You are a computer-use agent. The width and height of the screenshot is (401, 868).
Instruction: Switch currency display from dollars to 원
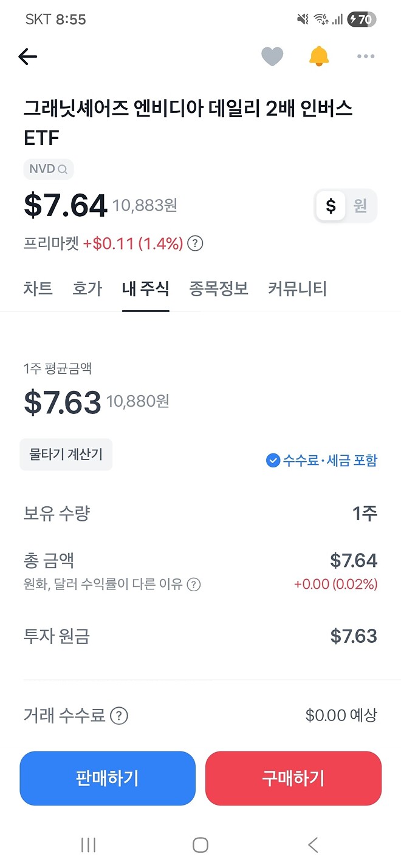click(360, 206)
